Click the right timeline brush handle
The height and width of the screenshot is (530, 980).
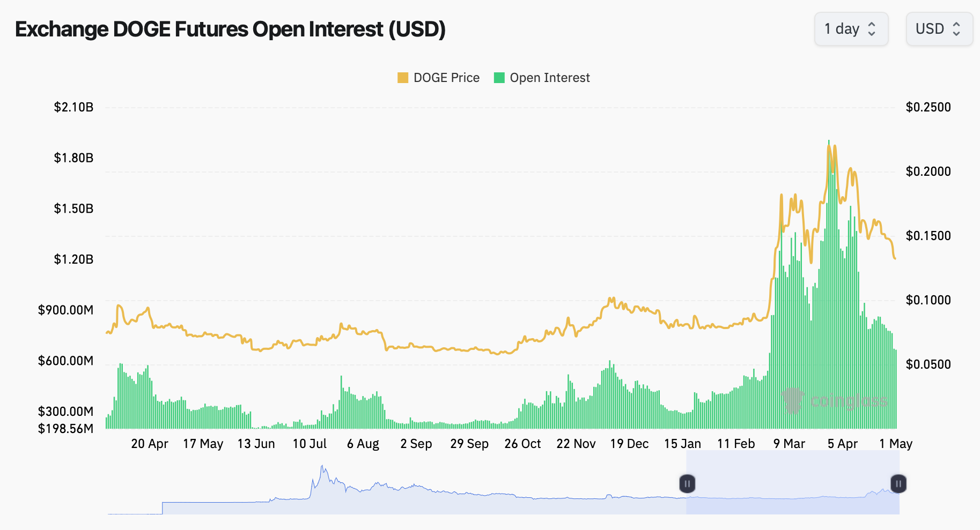(x=898, y=483)
